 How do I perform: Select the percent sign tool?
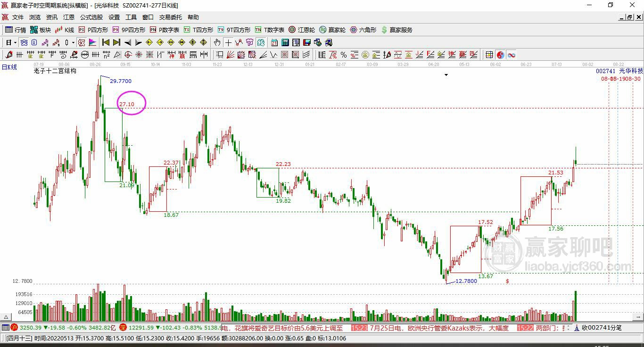pyautogui.click(x=343, y=55)
